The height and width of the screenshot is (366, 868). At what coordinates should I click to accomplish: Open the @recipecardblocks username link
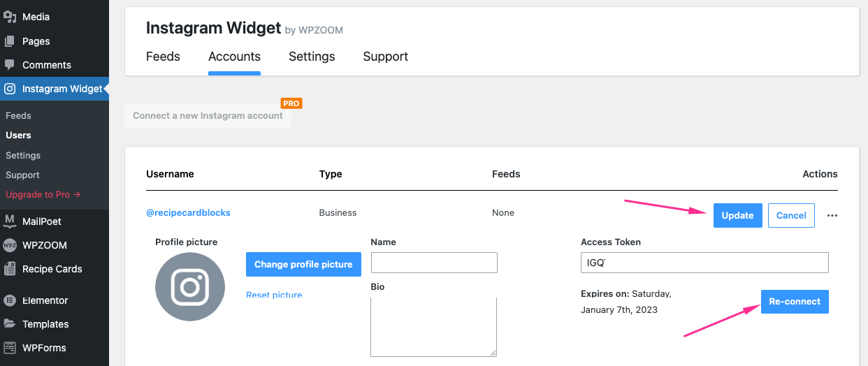pos(188,213)
